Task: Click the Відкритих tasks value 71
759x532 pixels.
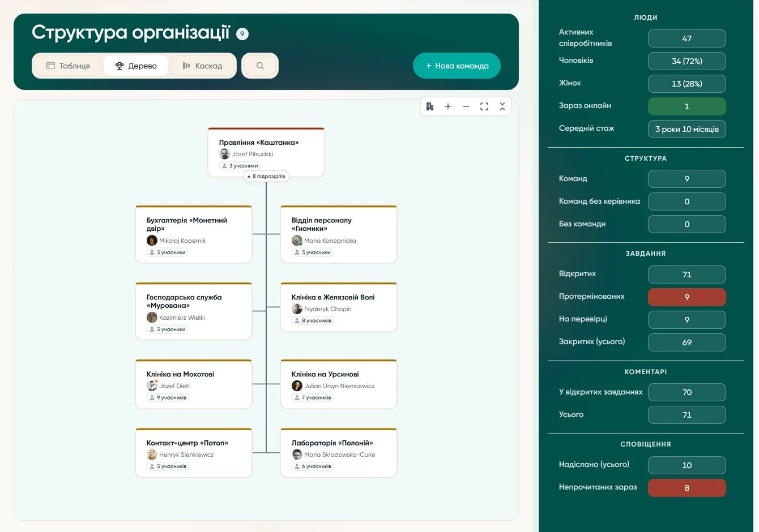Action: pos(687,274)
